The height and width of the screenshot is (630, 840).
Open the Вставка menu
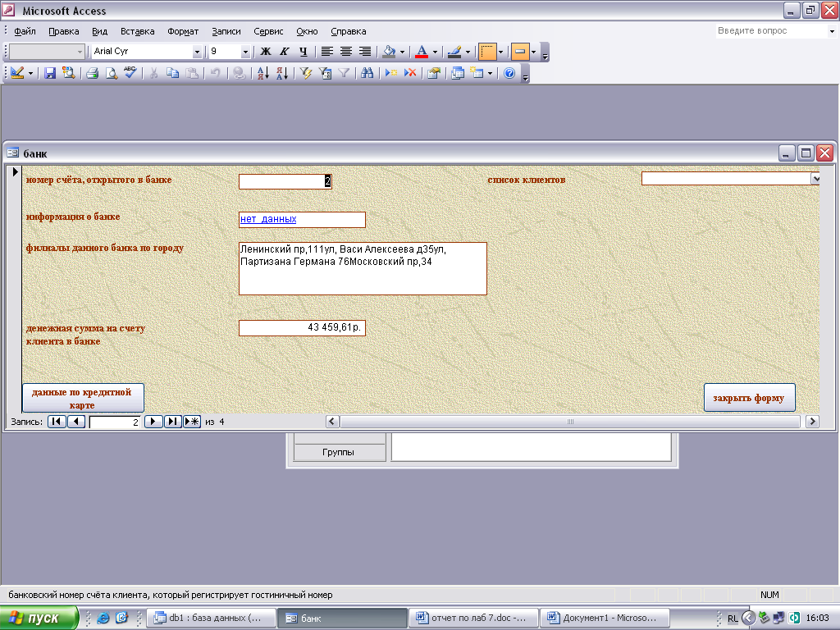[x=137, y=31]
